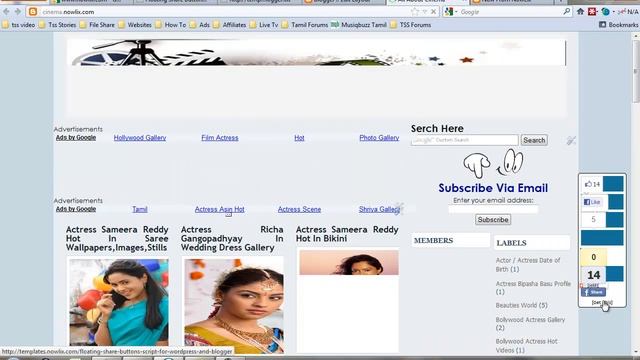Screen dimensions: 640x360
Task: Open the Google search engine selector icon
Action: pos(449,12)
